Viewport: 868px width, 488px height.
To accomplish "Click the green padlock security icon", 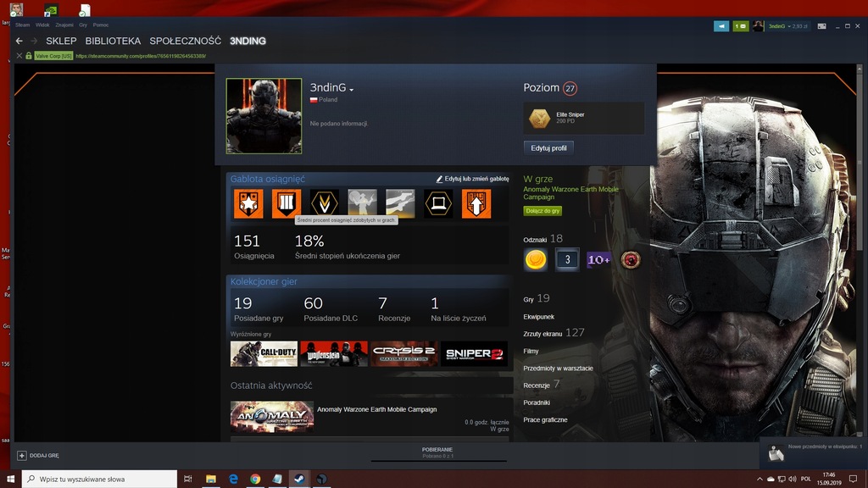I will tap(29, 56).
